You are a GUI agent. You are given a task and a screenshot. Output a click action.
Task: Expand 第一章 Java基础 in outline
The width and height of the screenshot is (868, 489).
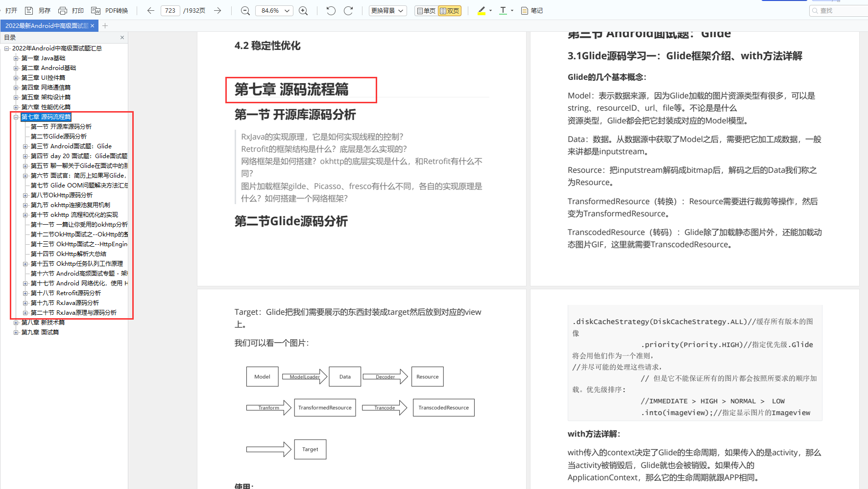[x=16, y=58]
